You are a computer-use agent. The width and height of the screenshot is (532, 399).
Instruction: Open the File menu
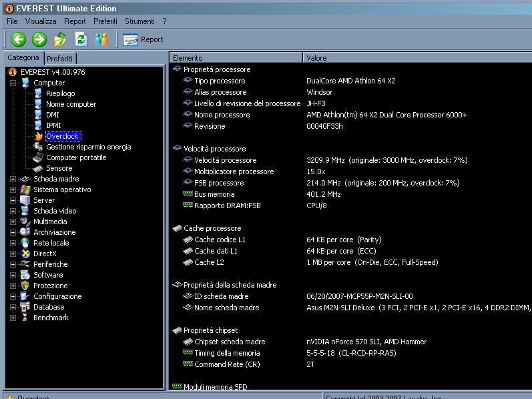point(12,21)
